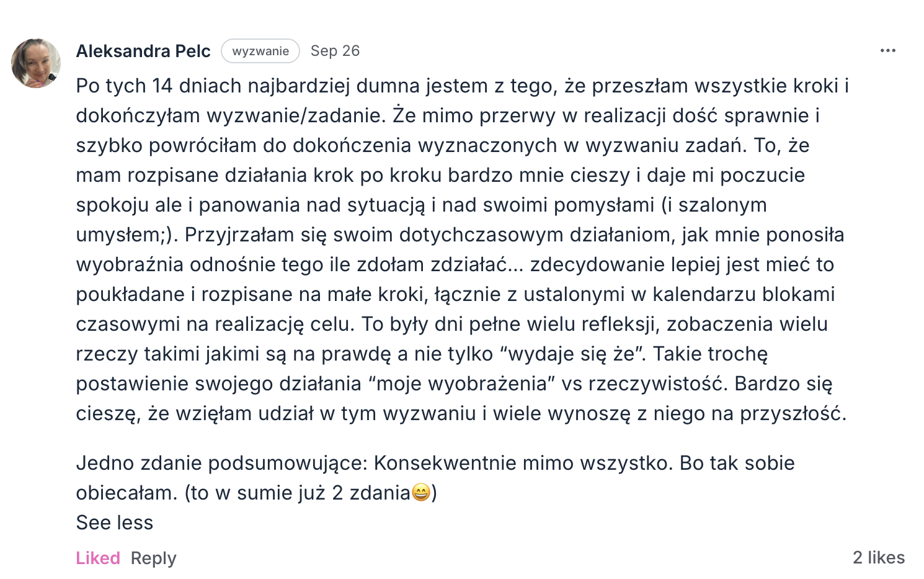924x579 pixels.
Task: Select the wyzwanie tag badge
Action: [x=260, y=51]
